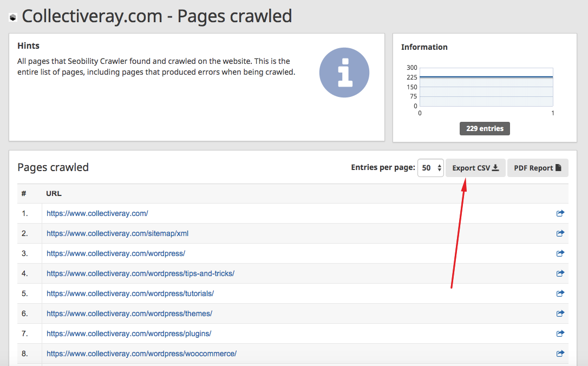Open external link icon for sitemap/xml row
Screen dimensions: 588x366
coord(560,233)
